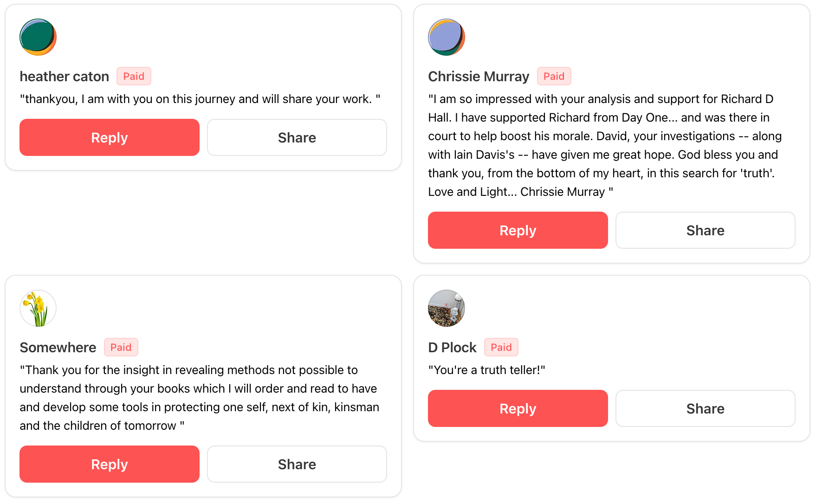The width and height of the screenshot is (816, 504).
Task: Click the Paid badge next to heather caton
Action: [x=134, y=76]
